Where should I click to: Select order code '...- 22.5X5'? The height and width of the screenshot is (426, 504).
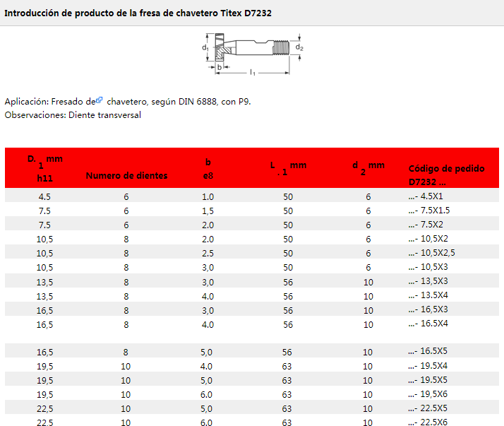point(428,408)
